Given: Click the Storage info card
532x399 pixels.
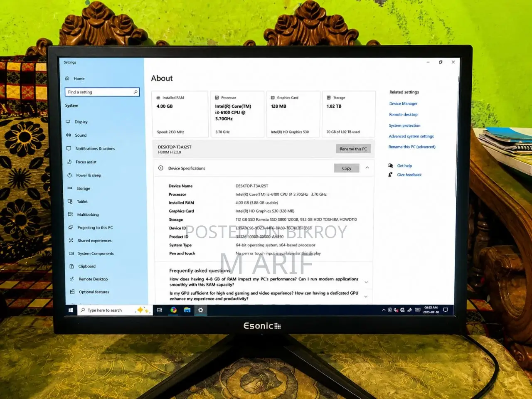Looking at the screenshot, I should (349, 114).
